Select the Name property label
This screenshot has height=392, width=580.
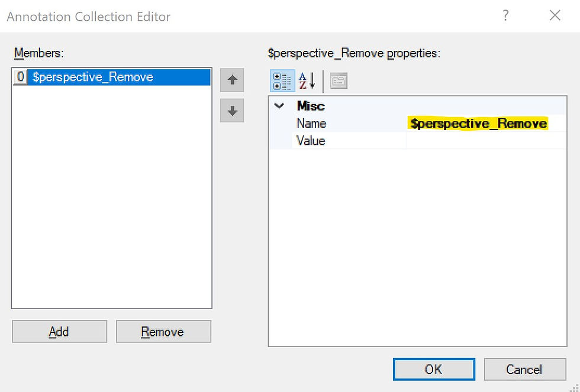(x=311, y=124)
